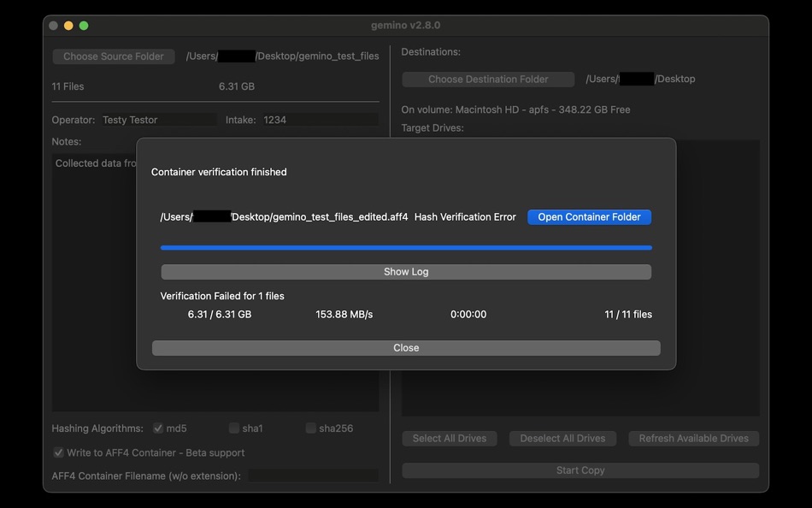Click 'Verification Failed for 1 files' text
This screenshot has height=508, width=812.
point(222,296)
